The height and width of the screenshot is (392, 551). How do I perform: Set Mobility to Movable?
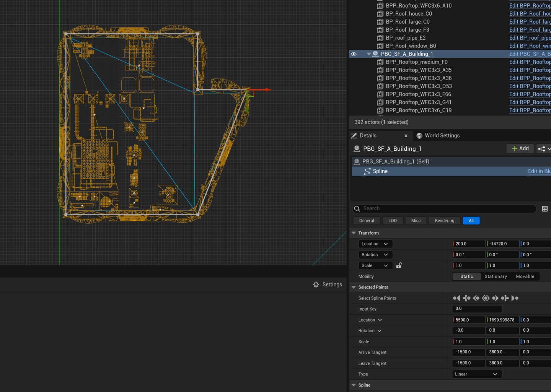pyautogui.click(x=525, y=277)
